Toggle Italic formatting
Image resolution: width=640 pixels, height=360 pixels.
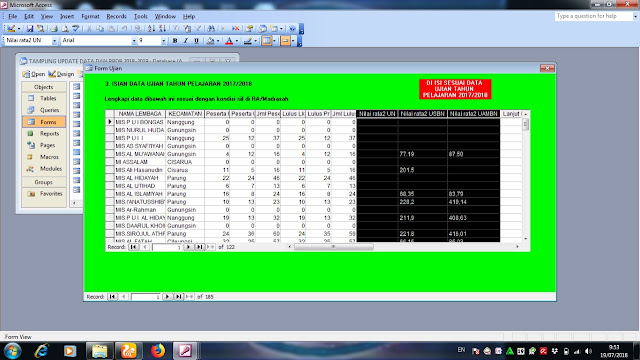(x=186, y=40)
